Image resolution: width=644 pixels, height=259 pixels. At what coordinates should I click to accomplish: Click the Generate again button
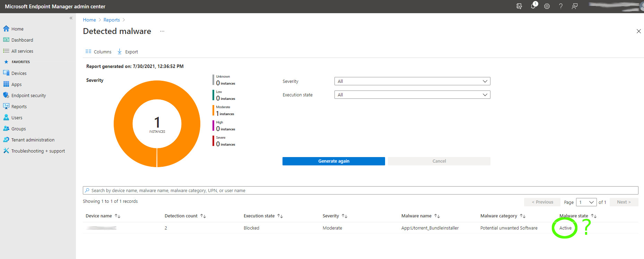tap(333, 161)
